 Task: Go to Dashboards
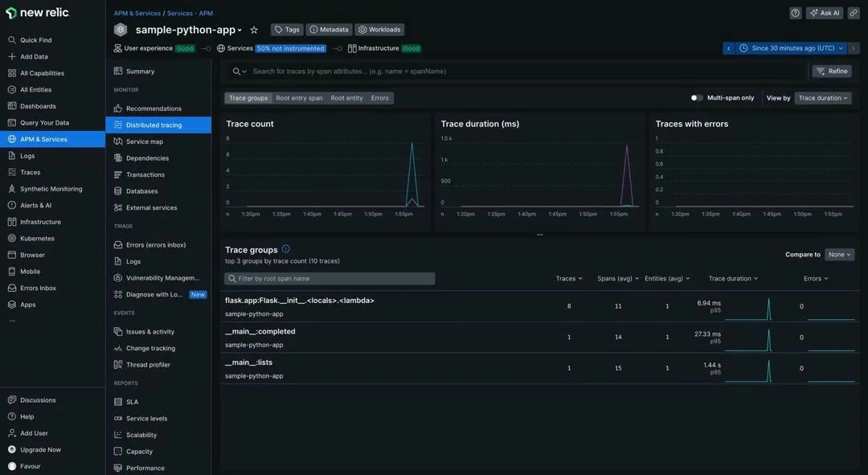pyautogui.click(x=32, y=106)
